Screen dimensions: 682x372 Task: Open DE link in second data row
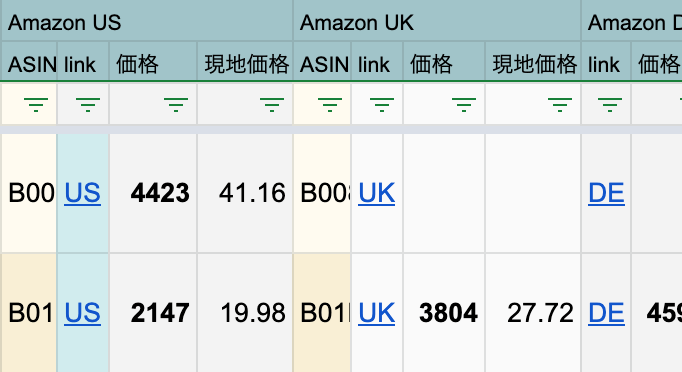point(606,313)
